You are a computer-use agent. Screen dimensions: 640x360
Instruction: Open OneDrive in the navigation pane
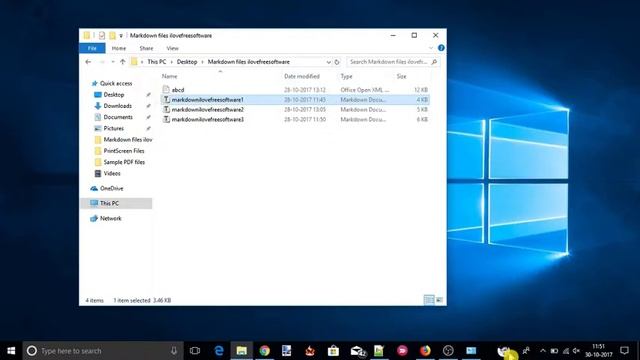[x=111, y=189]
